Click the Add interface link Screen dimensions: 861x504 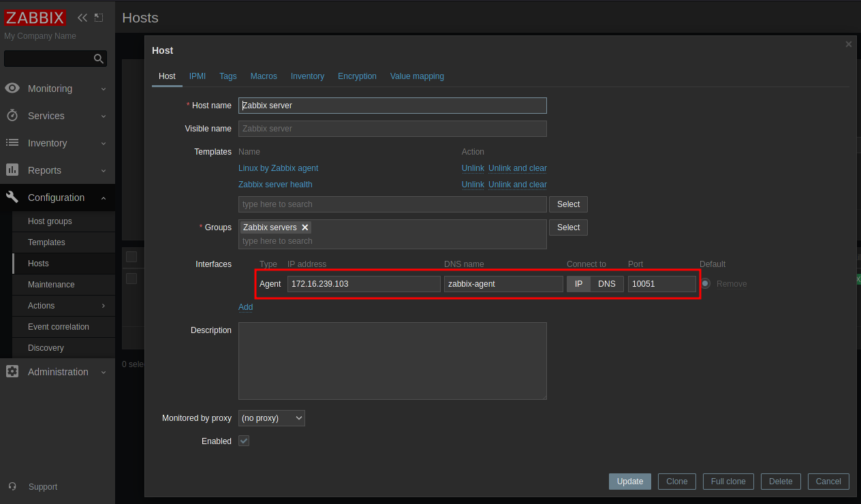pos(245,307)
